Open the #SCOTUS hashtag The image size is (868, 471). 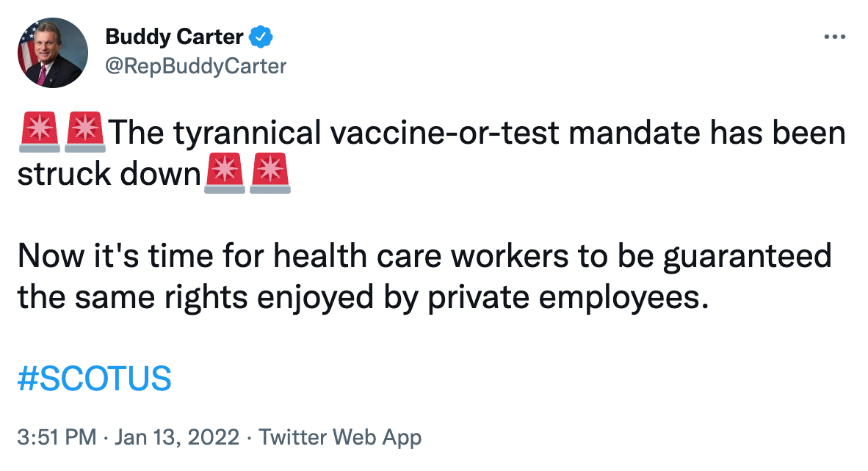(x=94, y=379)
